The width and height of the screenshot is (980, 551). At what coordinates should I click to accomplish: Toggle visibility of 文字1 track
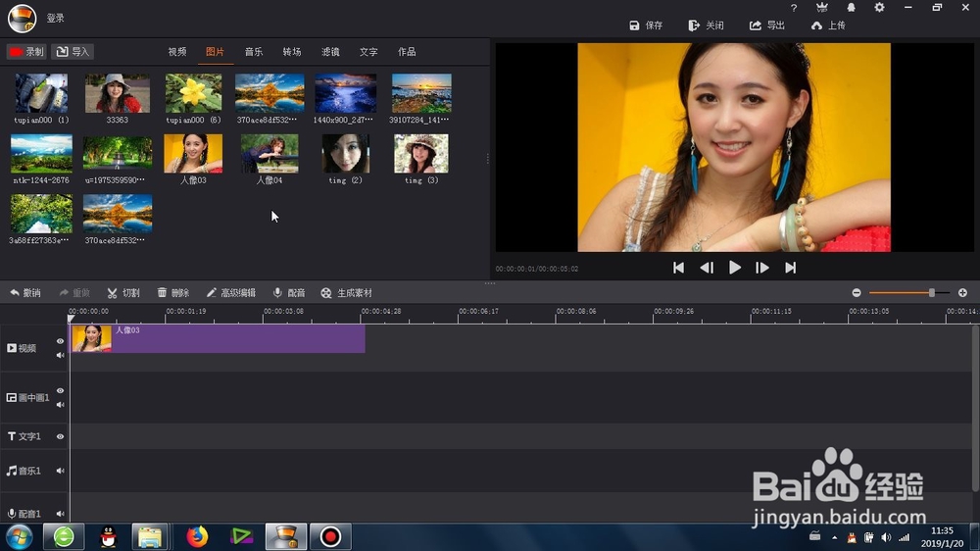[60, 436]
